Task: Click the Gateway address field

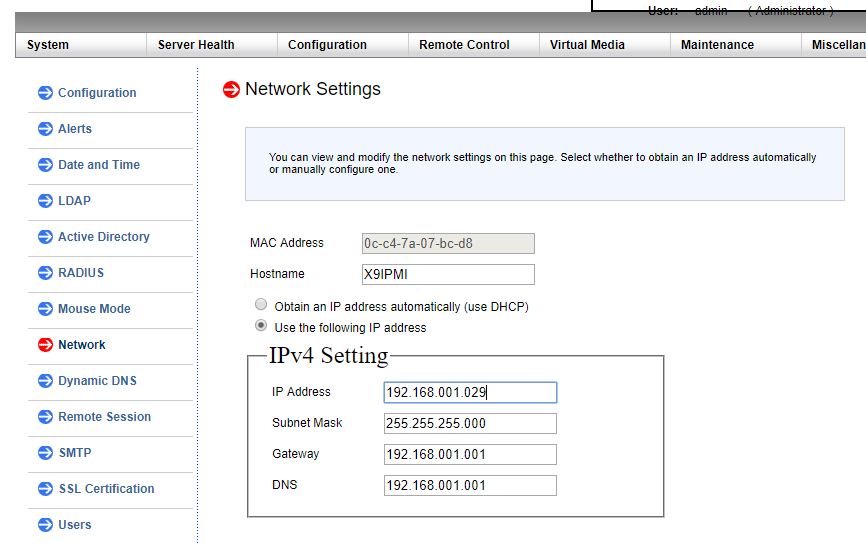Action: pyautogui.click(x=470, y=454)
